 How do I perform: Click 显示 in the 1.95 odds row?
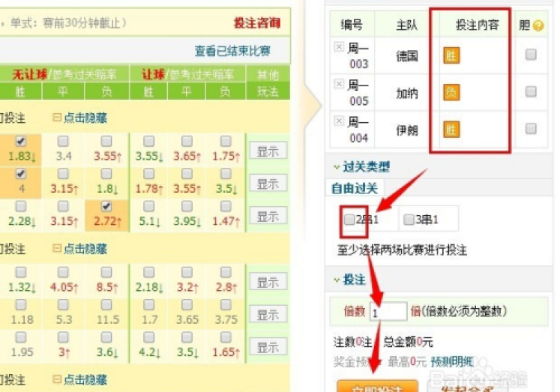(268, 347)
